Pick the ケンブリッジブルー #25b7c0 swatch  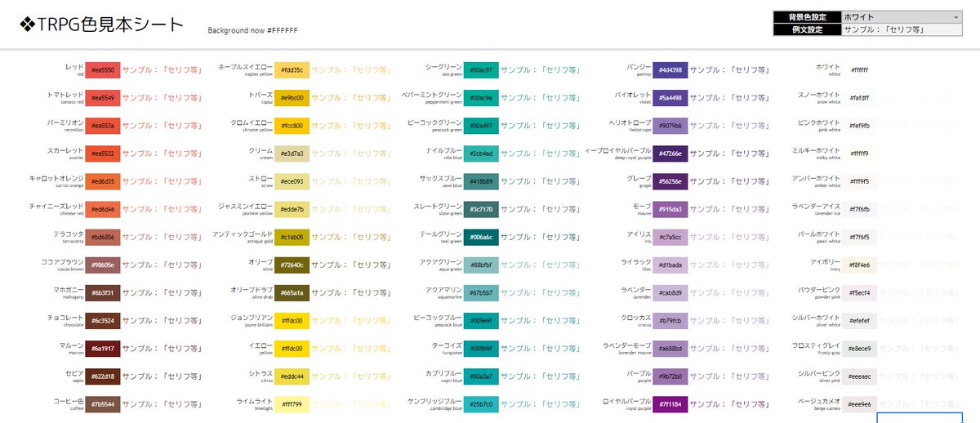(x=481, y=403)
